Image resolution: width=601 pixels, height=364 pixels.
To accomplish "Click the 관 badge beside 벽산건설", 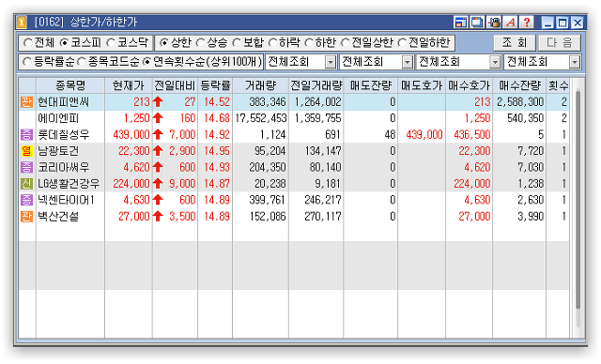I will (26, 217).
